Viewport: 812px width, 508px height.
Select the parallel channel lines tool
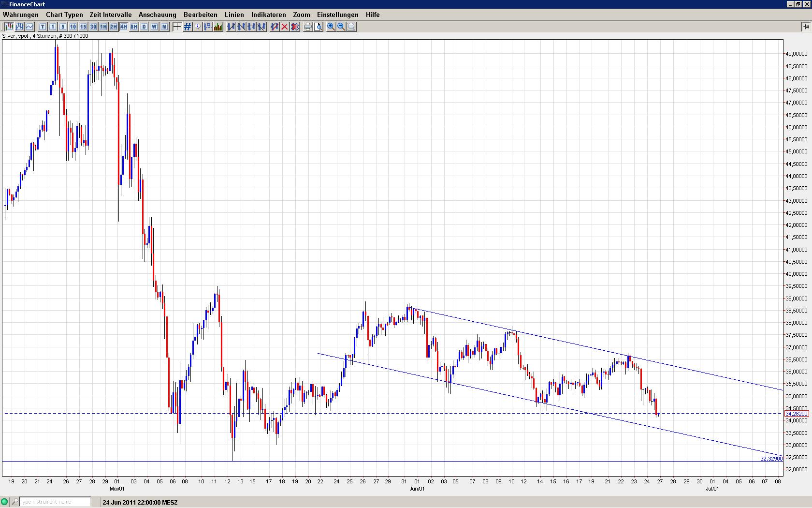(x=261, y=27)
